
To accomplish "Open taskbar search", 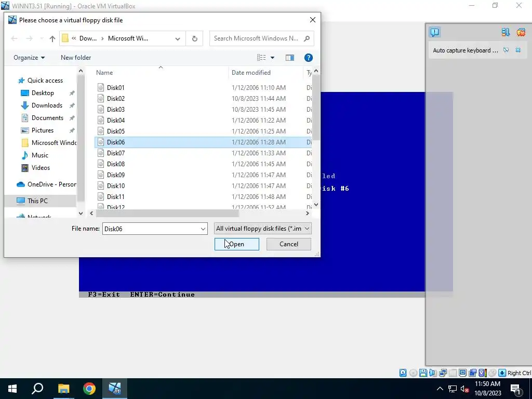I will (37, 389).
